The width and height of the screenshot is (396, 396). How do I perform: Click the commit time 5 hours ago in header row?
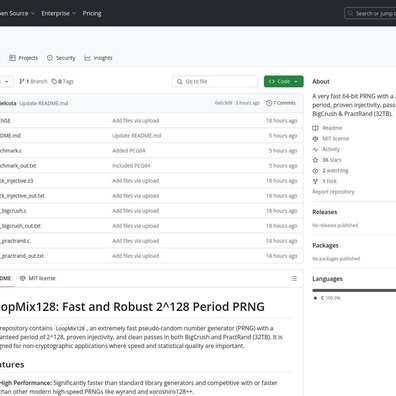coord(248,103)
